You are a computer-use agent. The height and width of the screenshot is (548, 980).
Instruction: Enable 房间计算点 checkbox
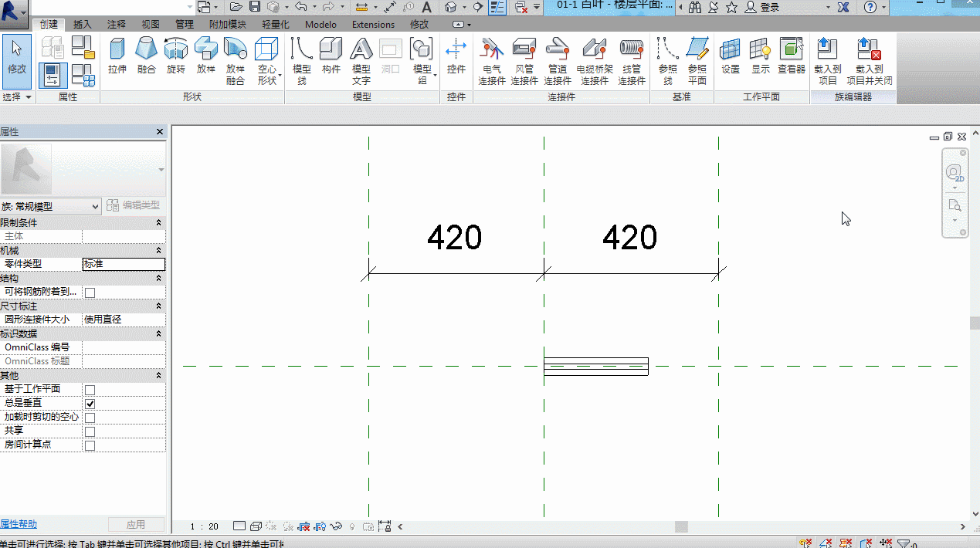(x=90, y=445)
